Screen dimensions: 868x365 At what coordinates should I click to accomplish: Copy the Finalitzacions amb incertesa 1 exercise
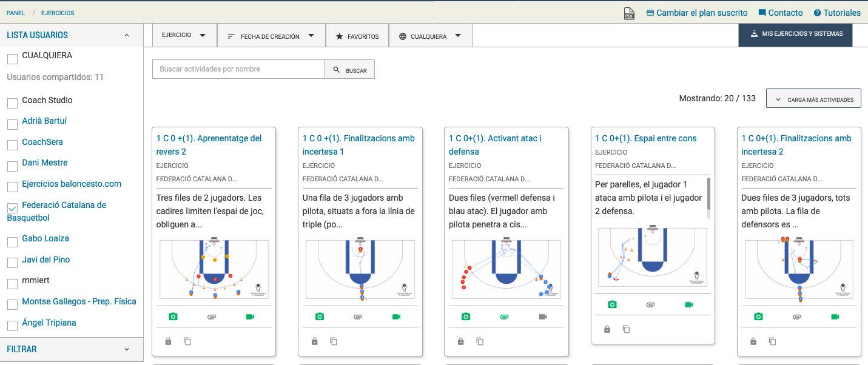[x=334, y=341]
